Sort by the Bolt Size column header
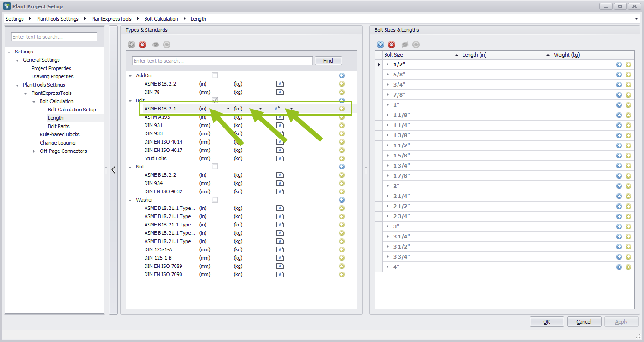The height and width of the screenshot is (342, 644). 422,55
